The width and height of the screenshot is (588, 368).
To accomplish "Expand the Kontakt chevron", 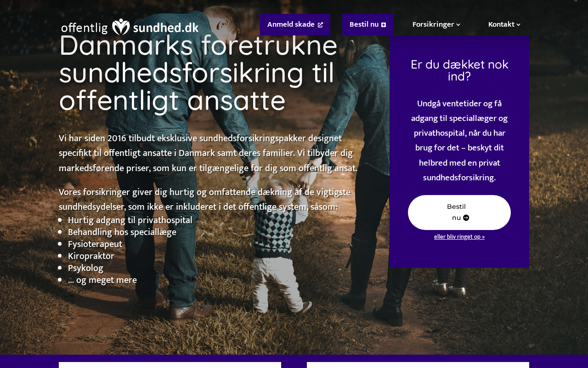I will (519, 25).
